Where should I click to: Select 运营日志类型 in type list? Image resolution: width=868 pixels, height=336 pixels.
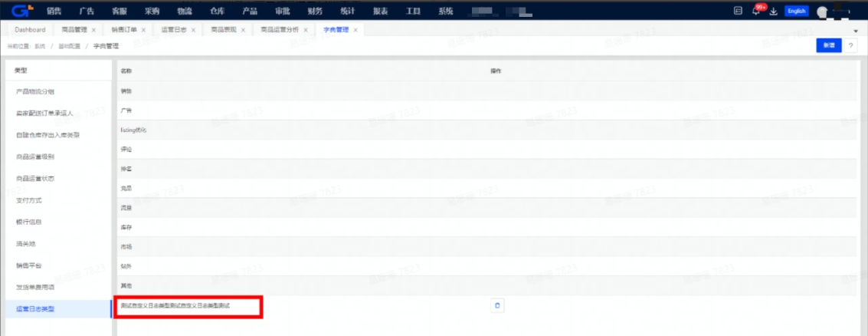point(59,309)
